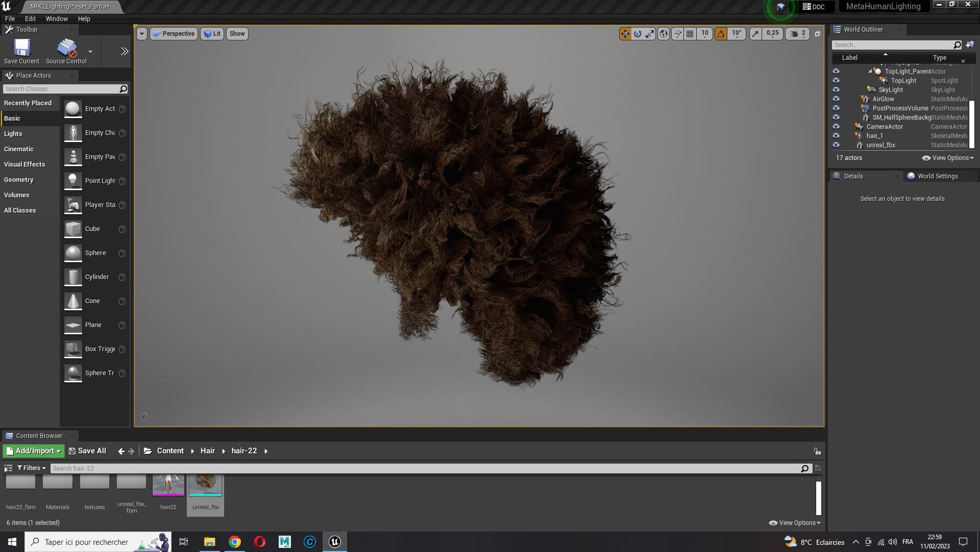The image size is (980, 552).
Task: Click the Save Current icon
Action: coord(22,48)
